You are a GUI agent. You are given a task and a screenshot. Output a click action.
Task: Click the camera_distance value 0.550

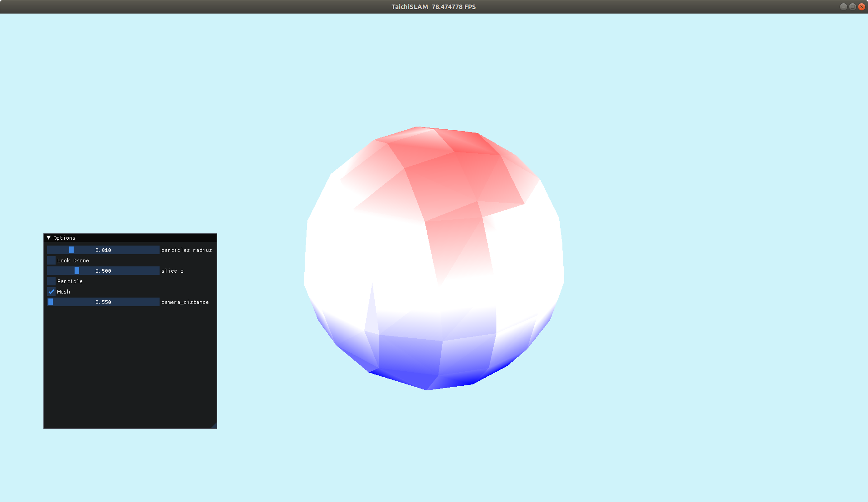click(x=103, y=302)
